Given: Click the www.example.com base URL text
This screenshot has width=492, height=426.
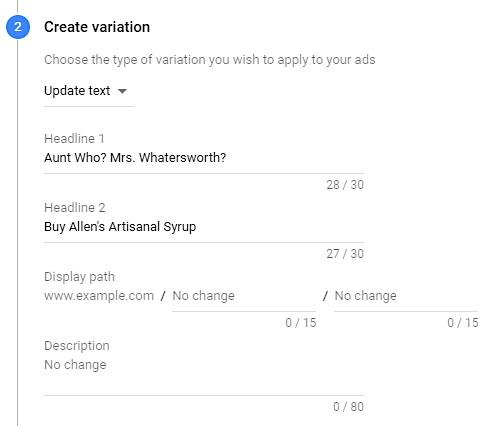Looking at the screenshot, I should point(99,296).
